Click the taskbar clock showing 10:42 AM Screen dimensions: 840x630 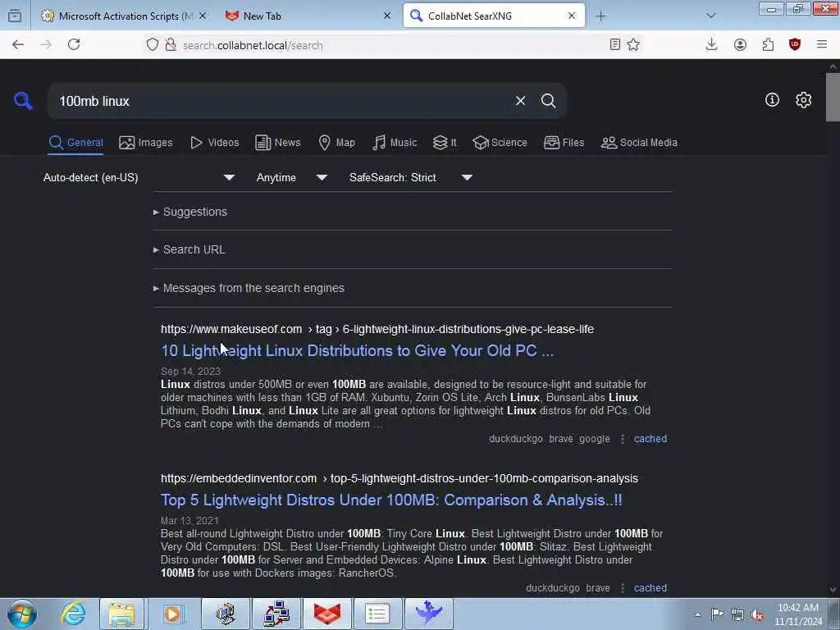pyautogui.click(x=798, y=614)
